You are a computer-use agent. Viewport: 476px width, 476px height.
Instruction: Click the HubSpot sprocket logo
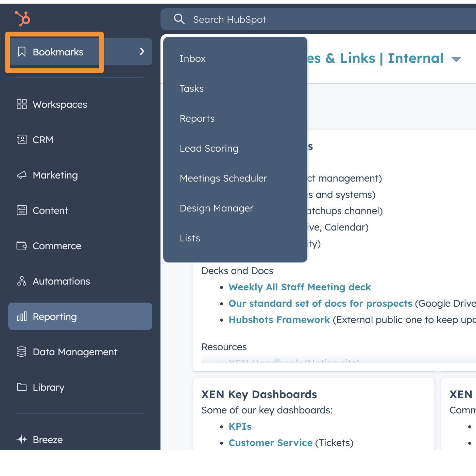point(23,18)
